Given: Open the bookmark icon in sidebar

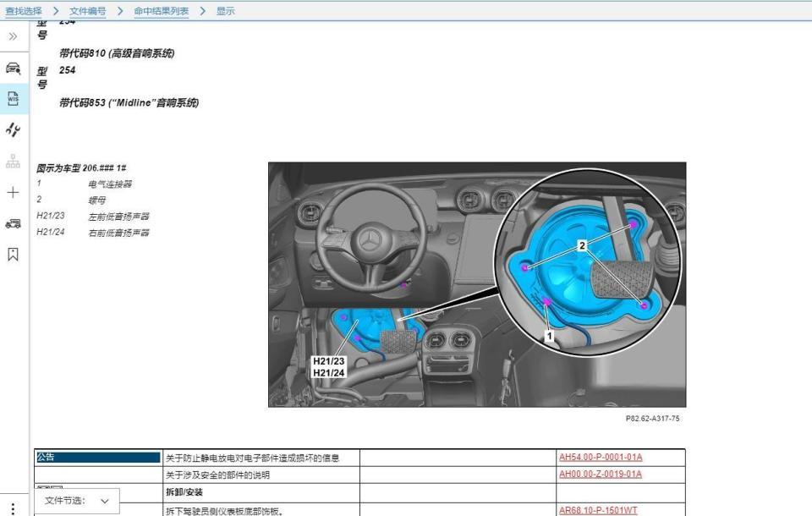Looking at the screenshot, I should pos(13,254).
